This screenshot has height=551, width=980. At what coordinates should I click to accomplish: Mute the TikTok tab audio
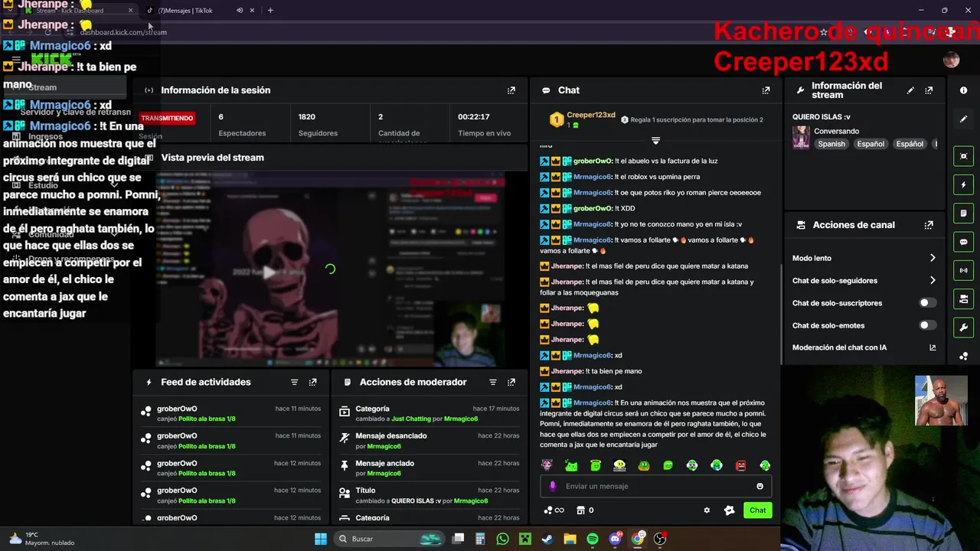click(x=240, y=11)
